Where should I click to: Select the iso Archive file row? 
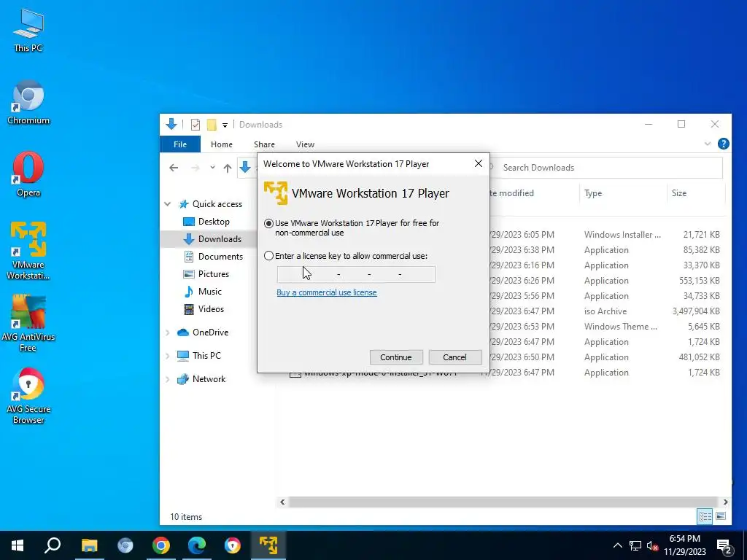[605, 311]
